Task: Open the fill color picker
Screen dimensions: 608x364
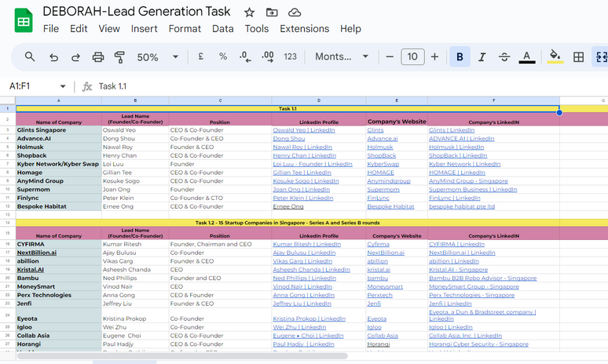Action: [555, 57]
